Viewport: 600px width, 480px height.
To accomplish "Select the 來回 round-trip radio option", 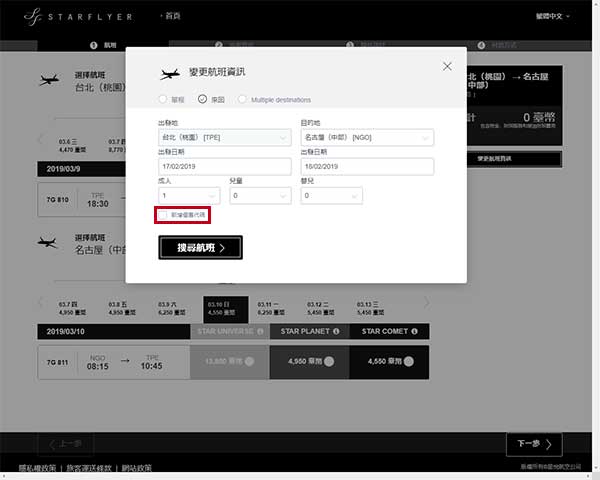I will (x=202, y=99).
